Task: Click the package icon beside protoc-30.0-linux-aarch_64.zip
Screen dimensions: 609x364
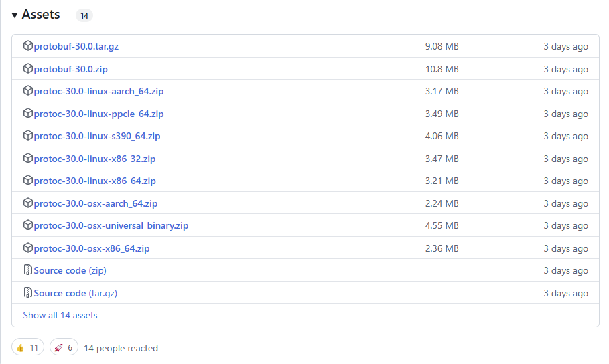Action: [28, 90]
